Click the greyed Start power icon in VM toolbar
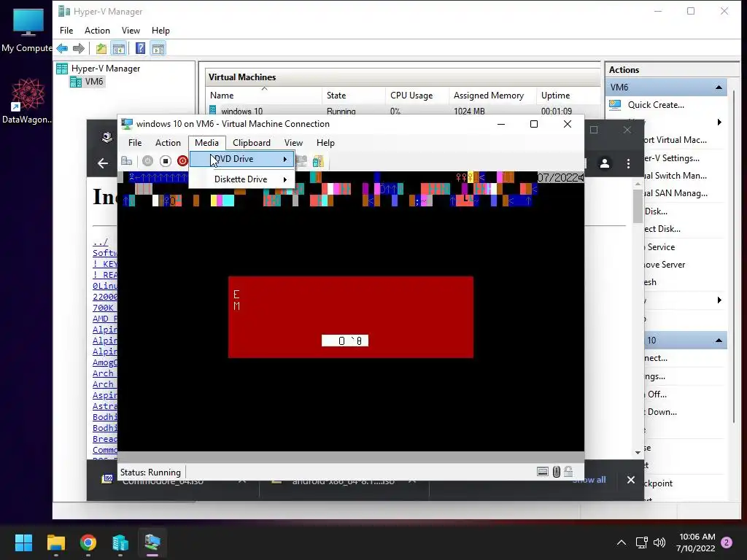The height and width of the screenshot is (560, 747). pos(147,161)
